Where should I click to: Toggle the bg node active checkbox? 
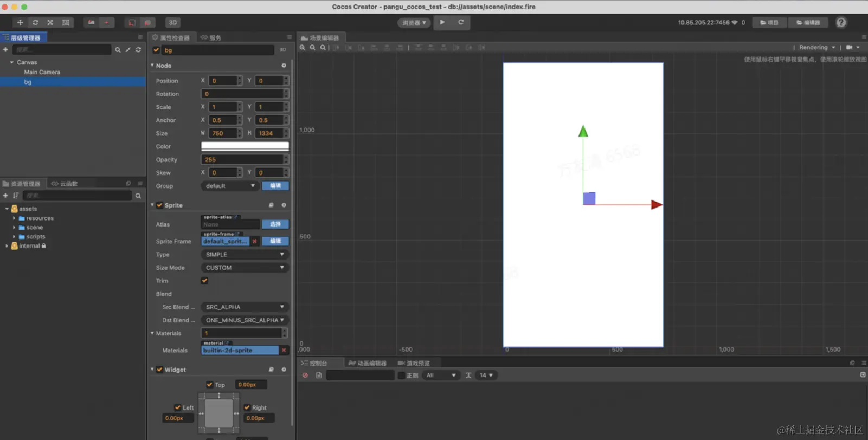click(156, 50)
